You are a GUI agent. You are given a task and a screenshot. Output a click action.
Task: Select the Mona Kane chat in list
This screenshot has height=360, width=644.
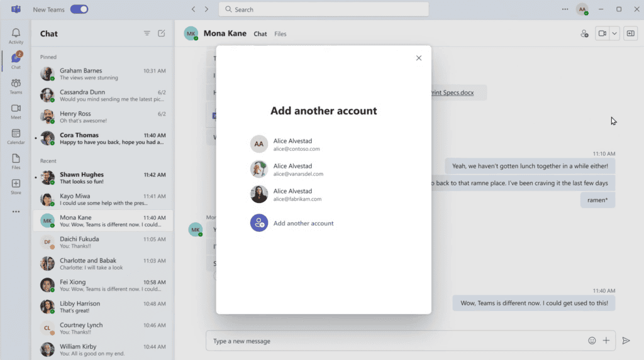(x=103, y=221)
